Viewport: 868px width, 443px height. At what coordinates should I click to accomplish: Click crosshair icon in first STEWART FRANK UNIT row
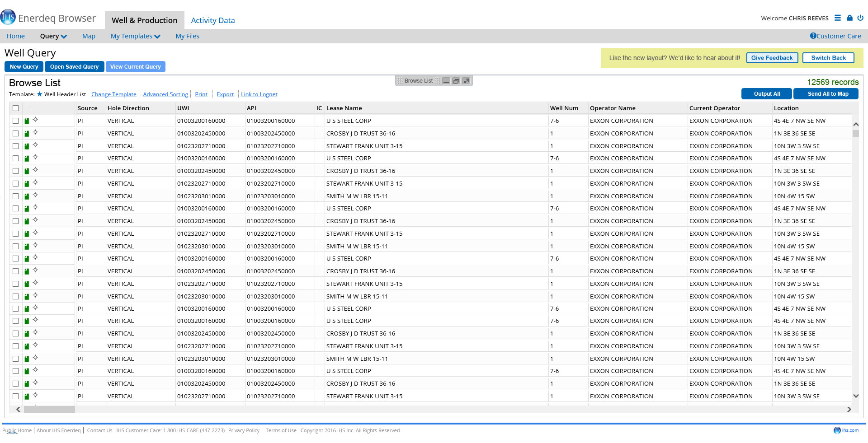tap(35, 145)
